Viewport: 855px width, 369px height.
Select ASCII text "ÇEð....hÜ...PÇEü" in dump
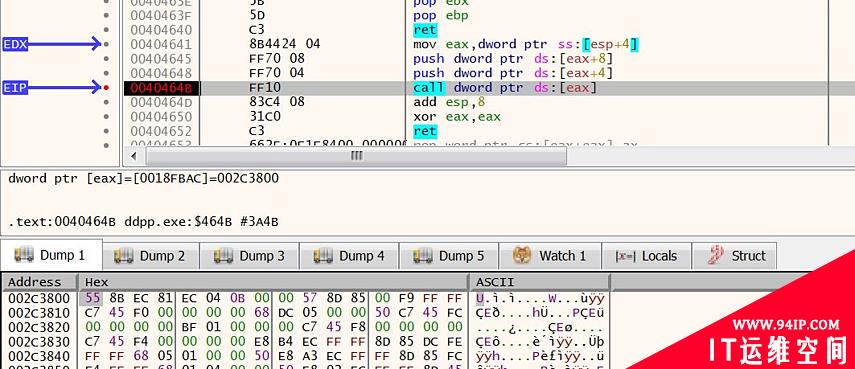coord(540,313)
